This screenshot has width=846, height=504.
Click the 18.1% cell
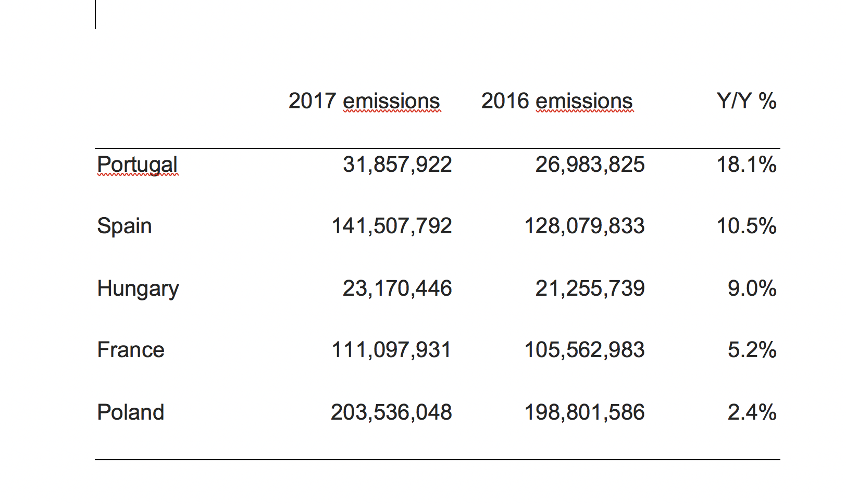[747, 165]
